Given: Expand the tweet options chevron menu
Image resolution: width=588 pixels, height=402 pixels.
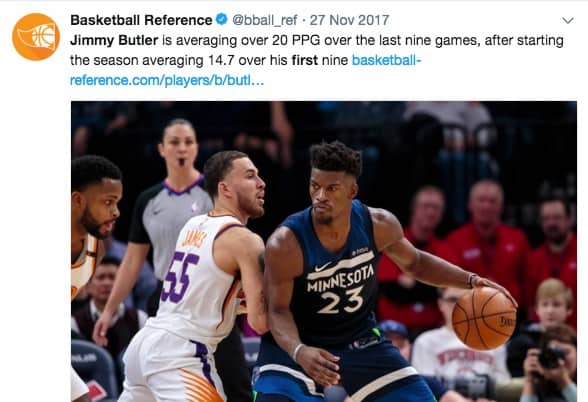Looking at the screenshot, I should point(568,20).
